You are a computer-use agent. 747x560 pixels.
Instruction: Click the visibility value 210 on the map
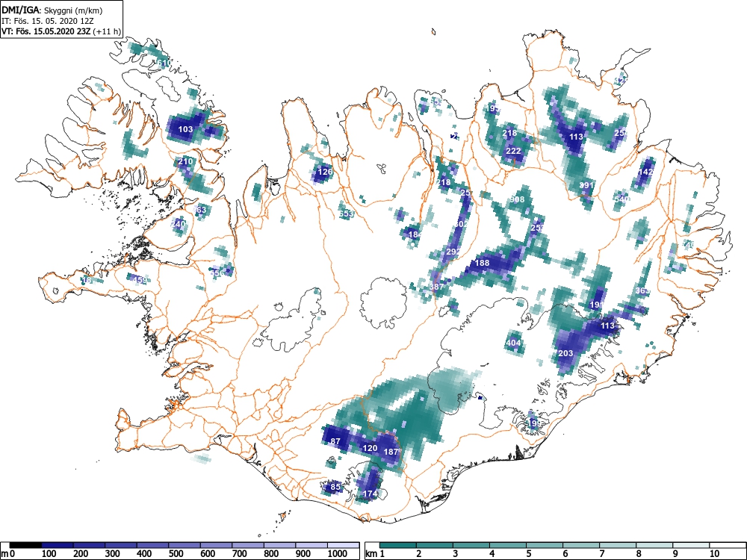point(185,161)
